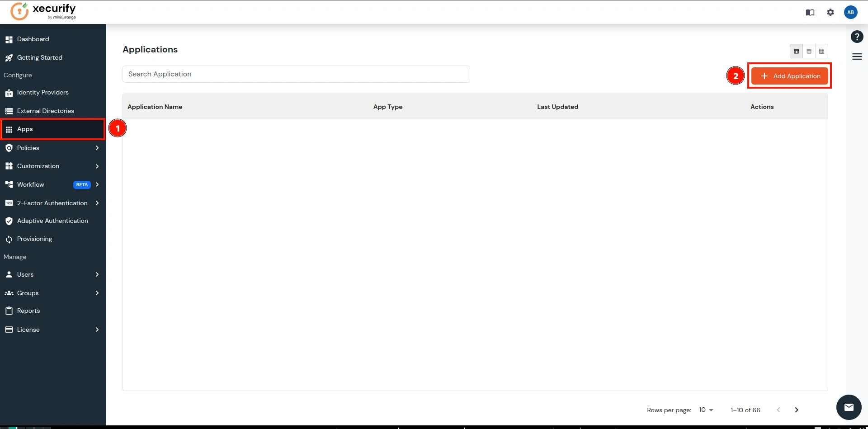
Task: Switch applications to list view
Action: [x=809, y=51]
